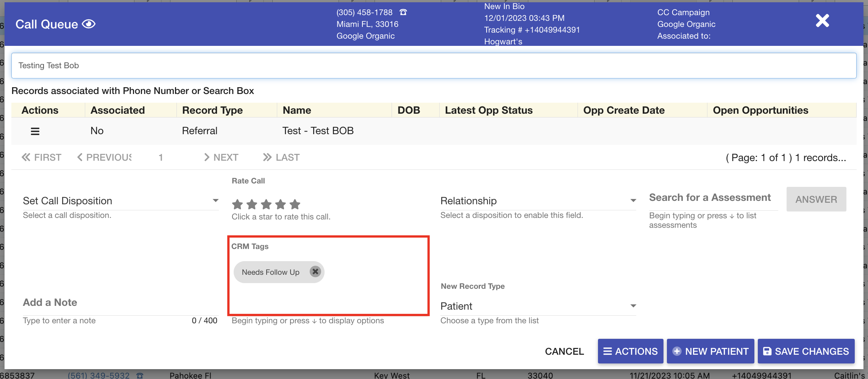Jump to the last page of records
This screenshot has height=379, width=868.
(281, 157)
